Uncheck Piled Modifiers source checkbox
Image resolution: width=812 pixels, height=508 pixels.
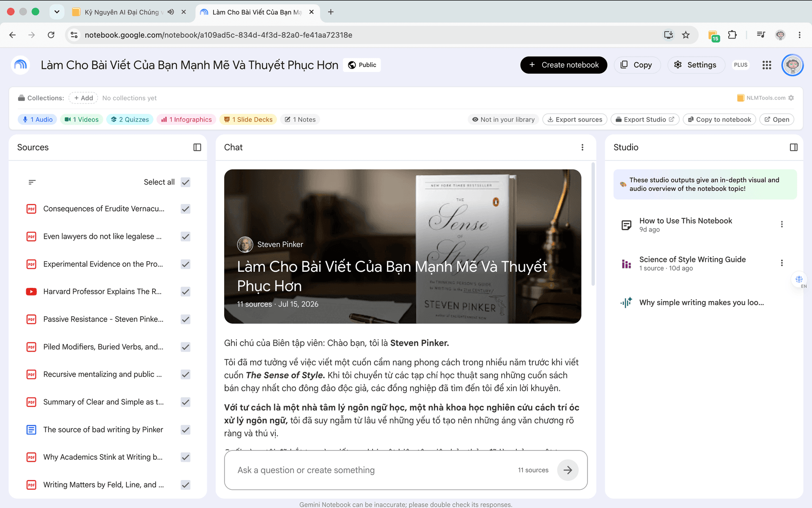[x=185, y=347]
